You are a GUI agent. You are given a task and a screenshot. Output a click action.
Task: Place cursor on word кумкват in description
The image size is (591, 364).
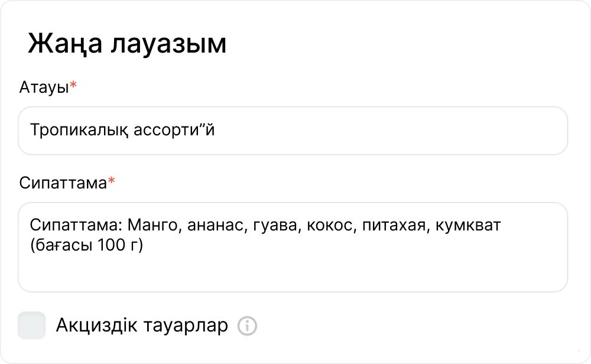coord(468,225)
